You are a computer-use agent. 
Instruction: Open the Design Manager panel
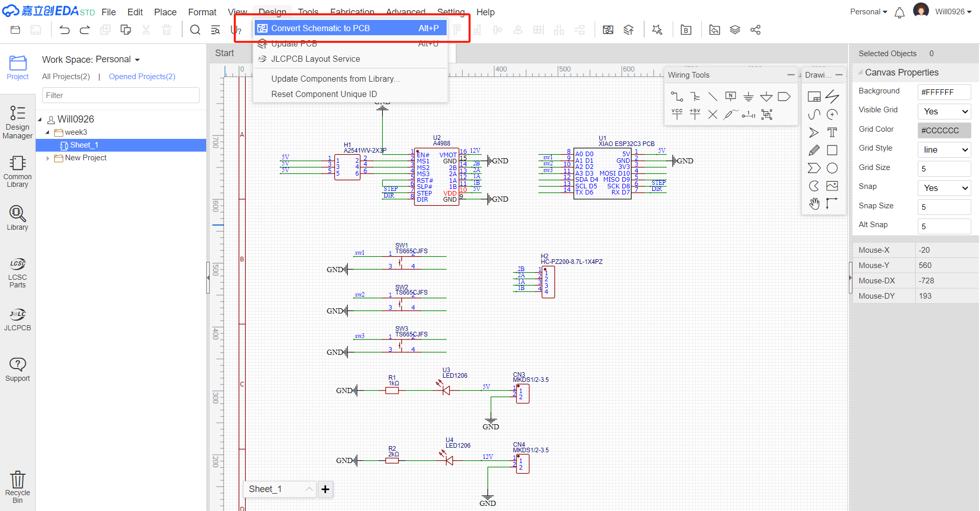[x=17, y=123]
